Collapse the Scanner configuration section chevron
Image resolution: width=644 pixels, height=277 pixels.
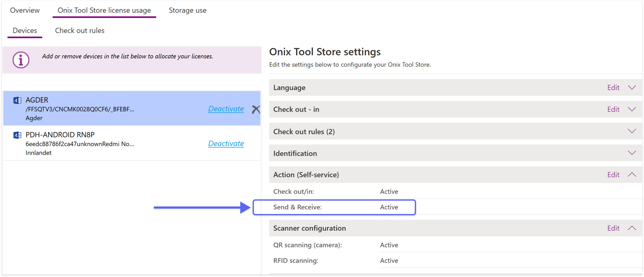[632, 228]
